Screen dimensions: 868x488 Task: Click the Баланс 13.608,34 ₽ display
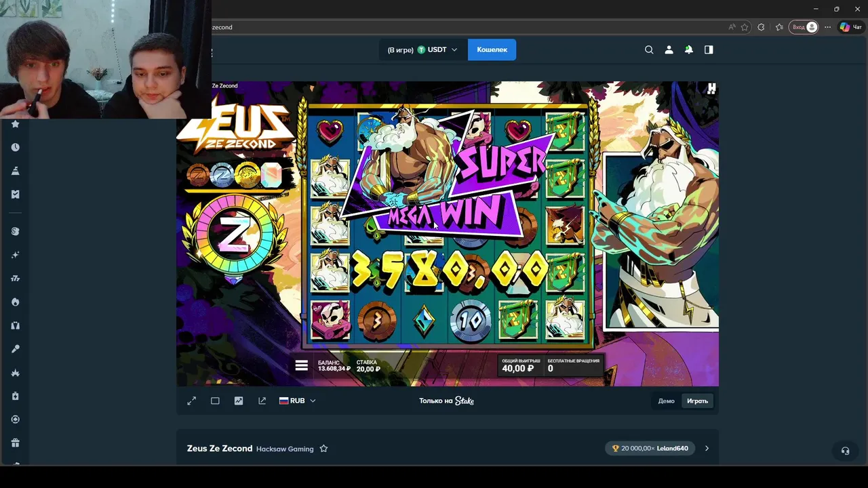tap(334, 366)
